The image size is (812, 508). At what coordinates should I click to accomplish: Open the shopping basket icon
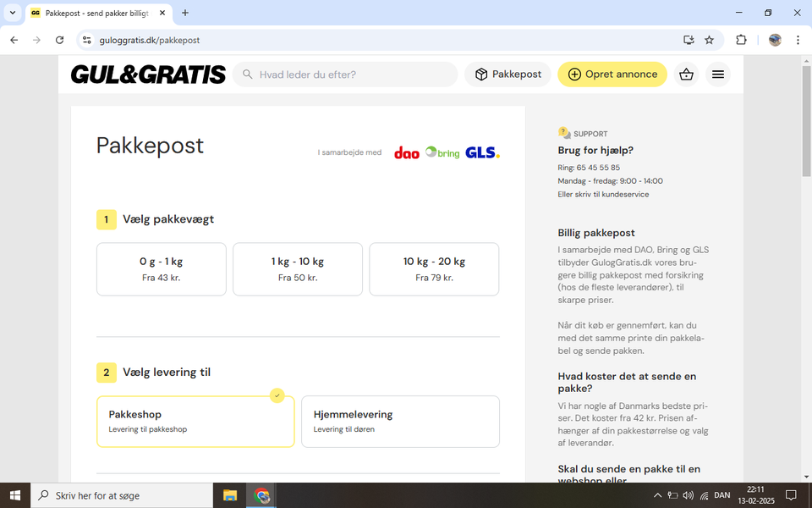click(x=686, y=75)
